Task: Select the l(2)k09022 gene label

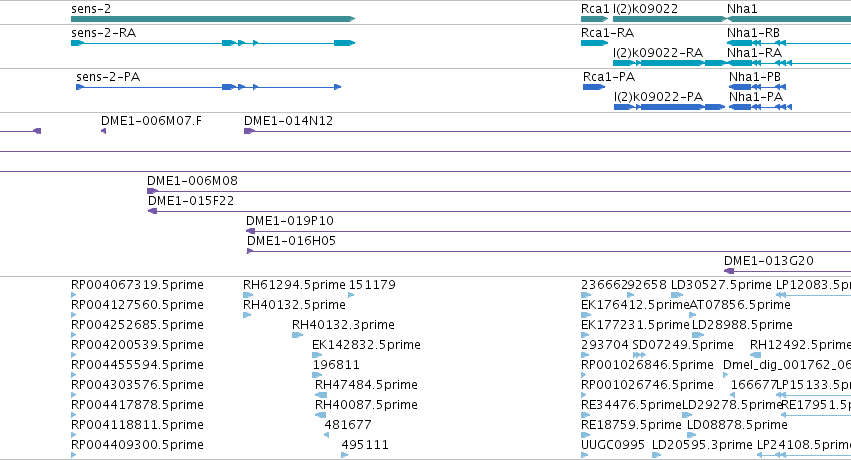Action: point(645,9)
